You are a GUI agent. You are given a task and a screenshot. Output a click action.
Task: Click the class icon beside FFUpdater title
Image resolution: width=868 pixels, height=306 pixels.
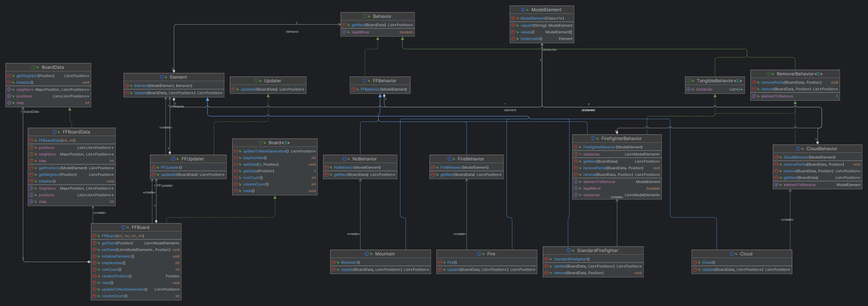click(x=173, y=159)
